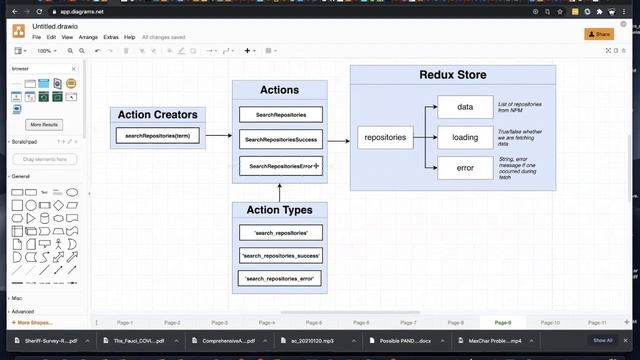Click the More Shapes link

tap(32, 322)
